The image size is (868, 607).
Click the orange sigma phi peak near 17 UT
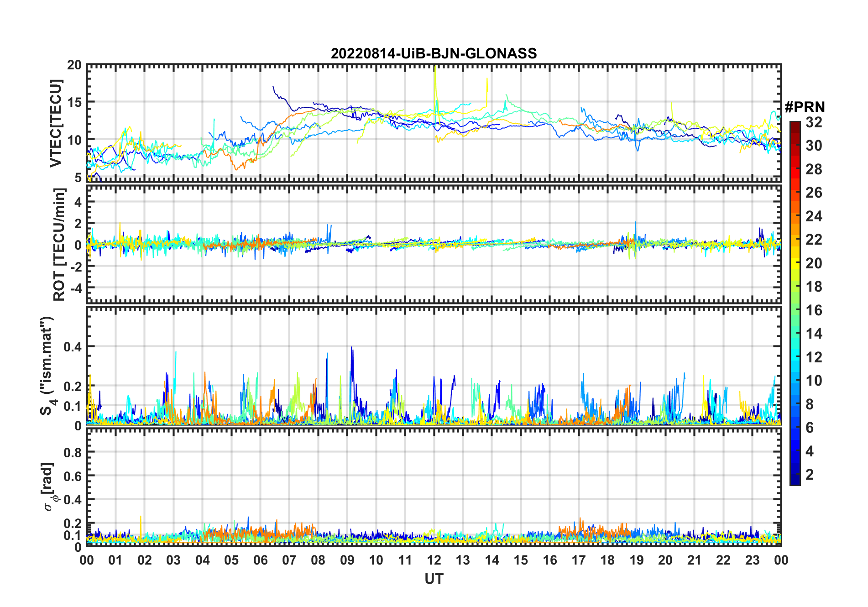click(x=580, y=524)
